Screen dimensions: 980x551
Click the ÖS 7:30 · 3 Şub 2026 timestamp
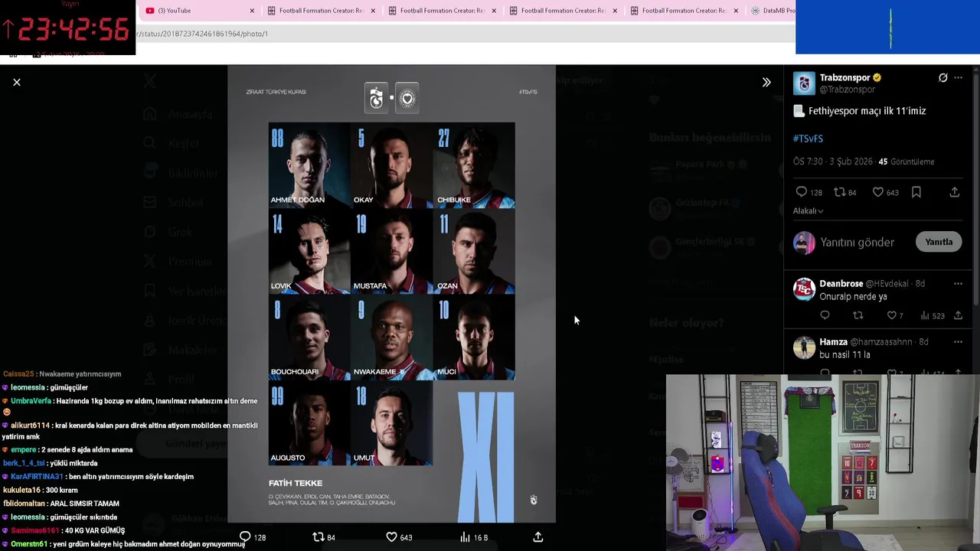832,162
